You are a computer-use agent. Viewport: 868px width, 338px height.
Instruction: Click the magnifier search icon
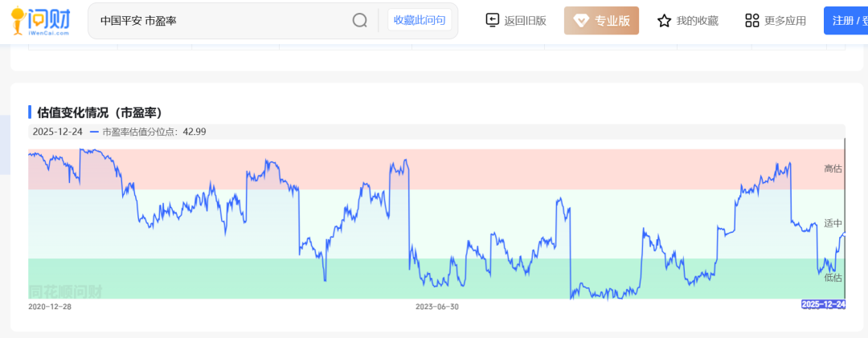coord(360,21)
